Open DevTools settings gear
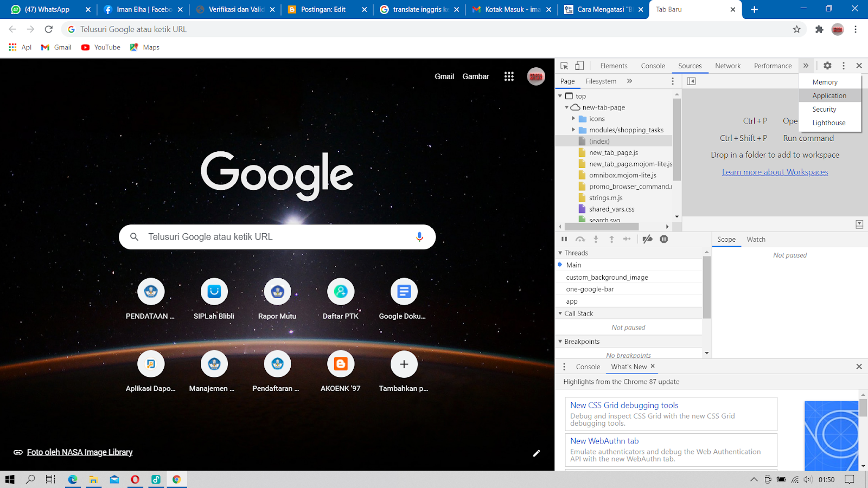Viewport: 868px width, 488px height. [827, 66]
